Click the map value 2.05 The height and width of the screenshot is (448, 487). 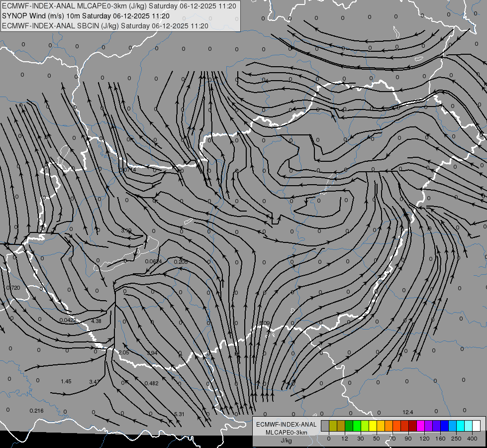(123, 352)
